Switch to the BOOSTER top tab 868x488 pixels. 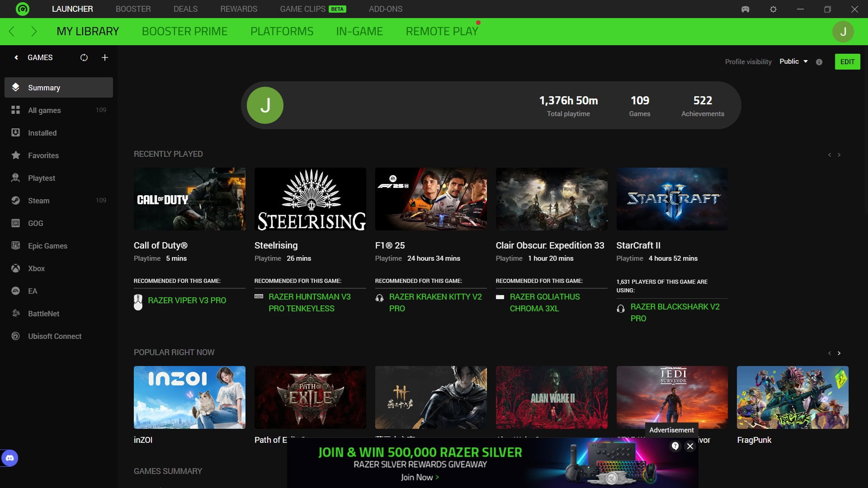(x=133, y=9)
